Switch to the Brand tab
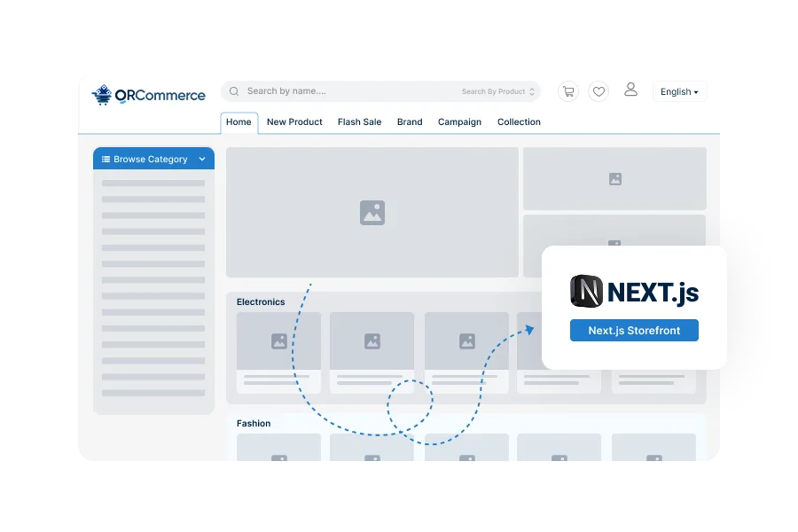 410,122
